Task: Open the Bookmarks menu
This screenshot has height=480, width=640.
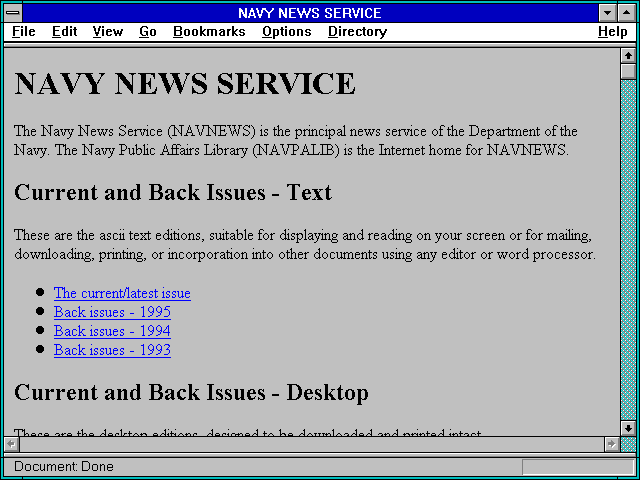Action: (x=209, y=32)
